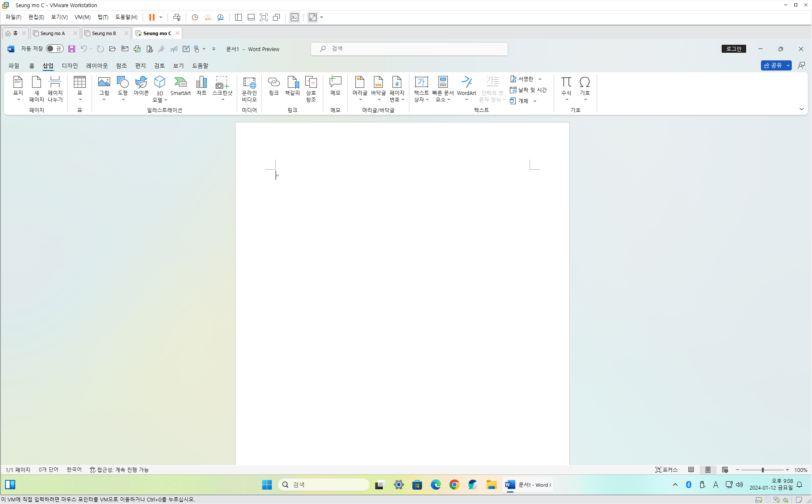Open the Symbol (기호) dropdown
812x504 pixels.
[x=585, y=89]
